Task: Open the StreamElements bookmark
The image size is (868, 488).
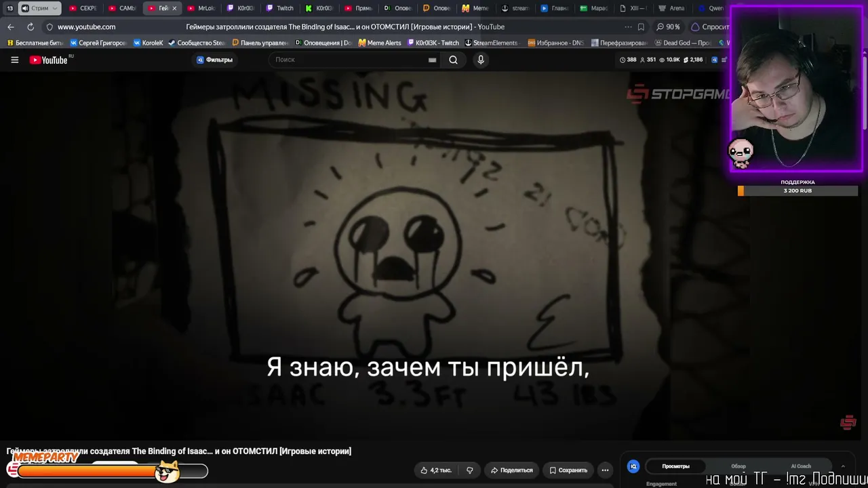Action: (491, 43)
